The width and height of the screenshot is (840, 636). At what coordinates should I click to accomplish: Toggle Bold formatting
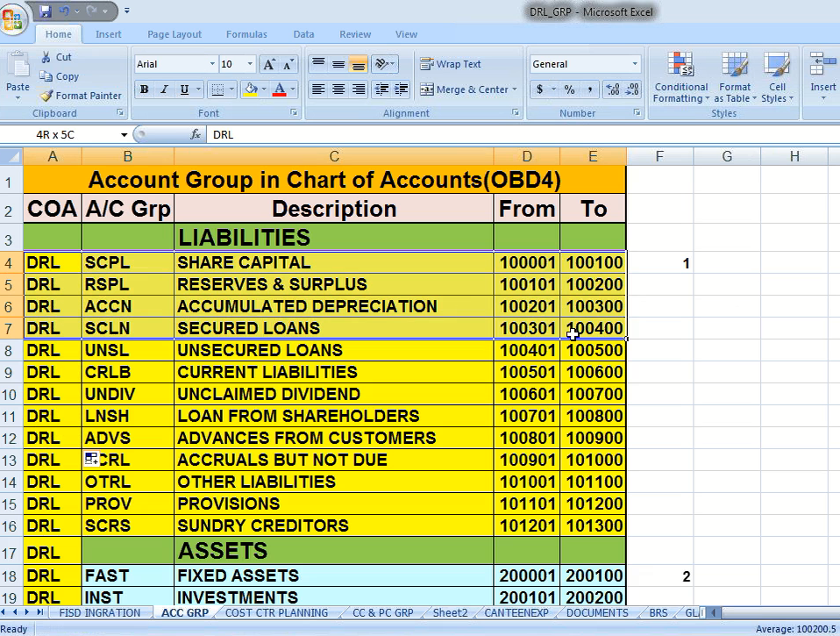pos(144,89)
